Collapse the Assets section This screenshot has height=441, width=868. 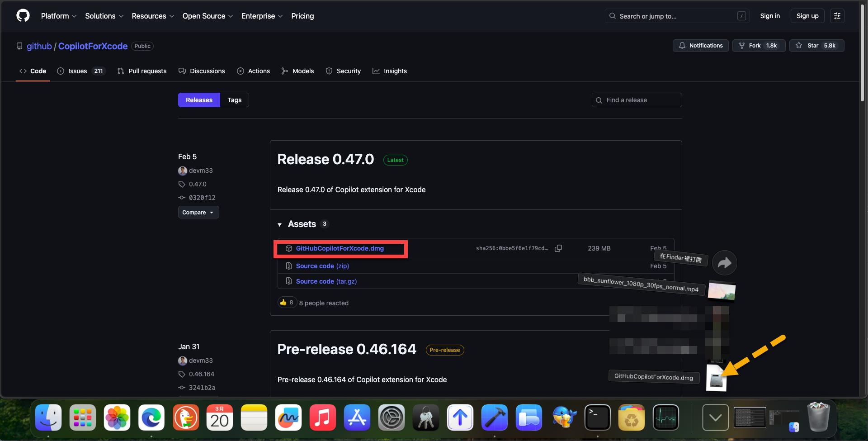280,224
